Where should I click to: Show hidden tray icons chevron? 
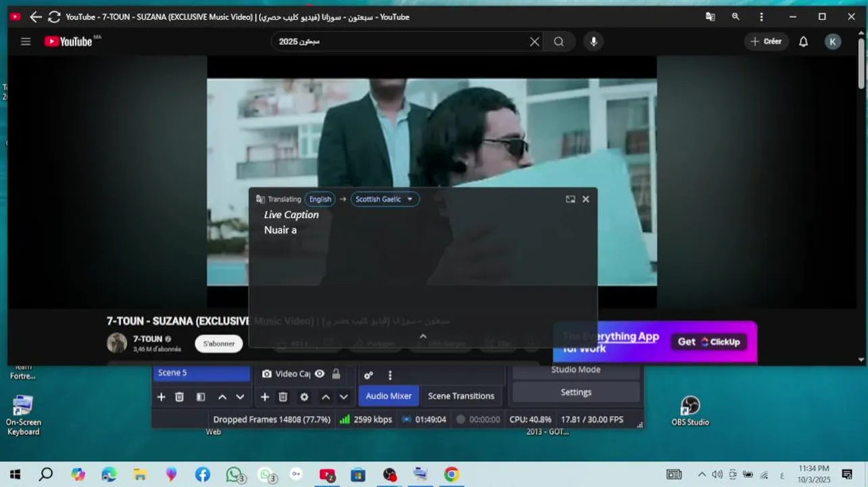pyautogui.click(x=702, y=475)
